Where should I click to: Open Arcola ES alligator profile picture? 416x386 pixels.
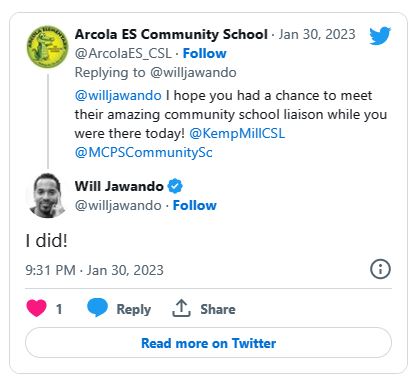(48, 47)
